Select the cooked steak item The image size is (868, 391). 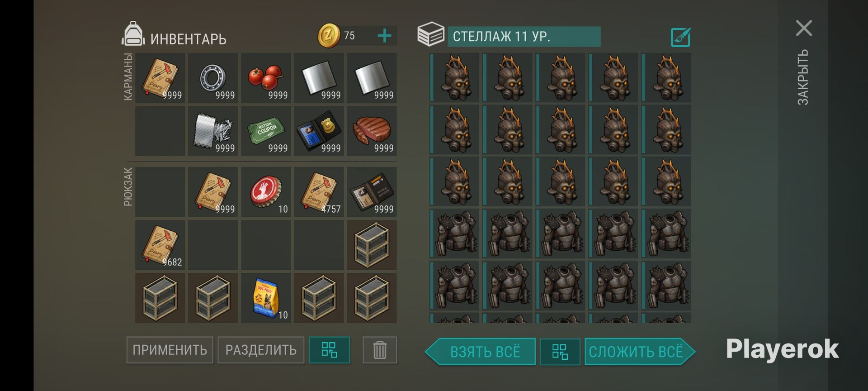point(372,131)
